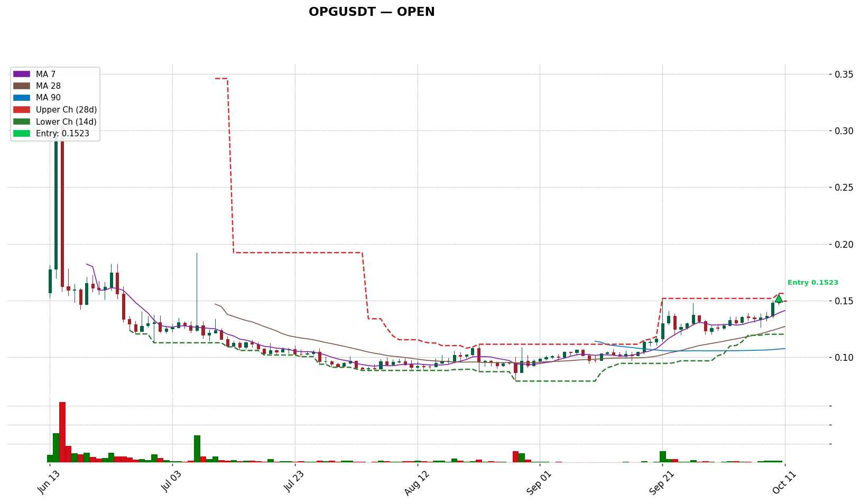Click the 'OPGUSDT — OPEN' chart title
860x504 pixels.
click(372, 12)
